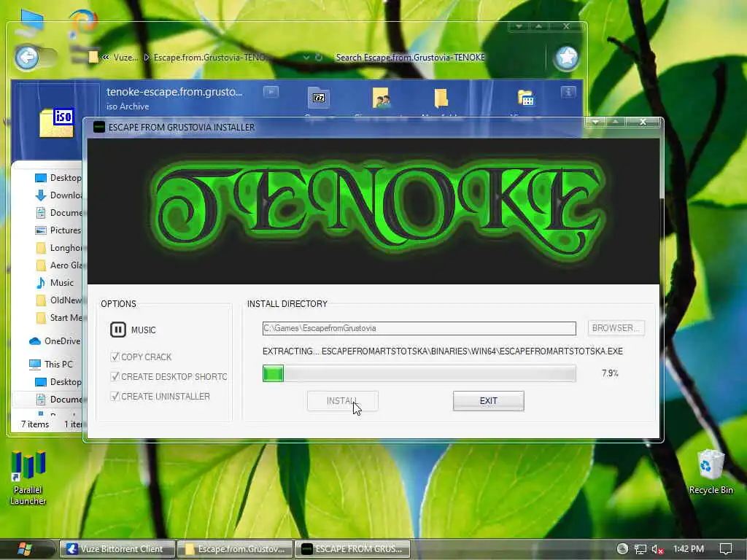Viewport: 747px width, 560px height.
Task: Open the Recycle Bin desktop icon
Action: click(711, 472)
